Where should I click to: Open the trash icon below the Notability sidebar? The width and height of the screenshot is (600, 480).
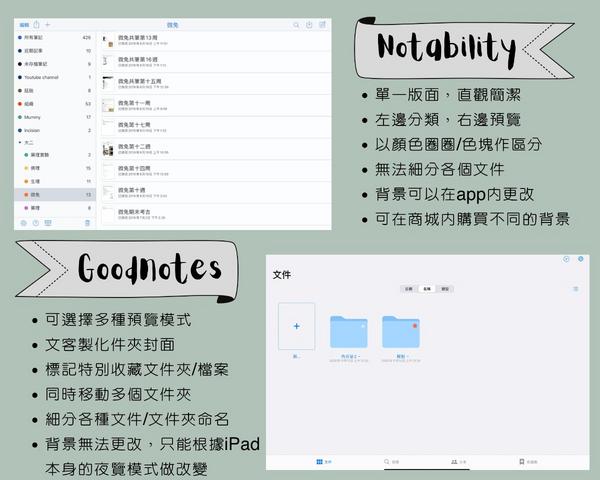pyautogui.click(x=87, y=222)
